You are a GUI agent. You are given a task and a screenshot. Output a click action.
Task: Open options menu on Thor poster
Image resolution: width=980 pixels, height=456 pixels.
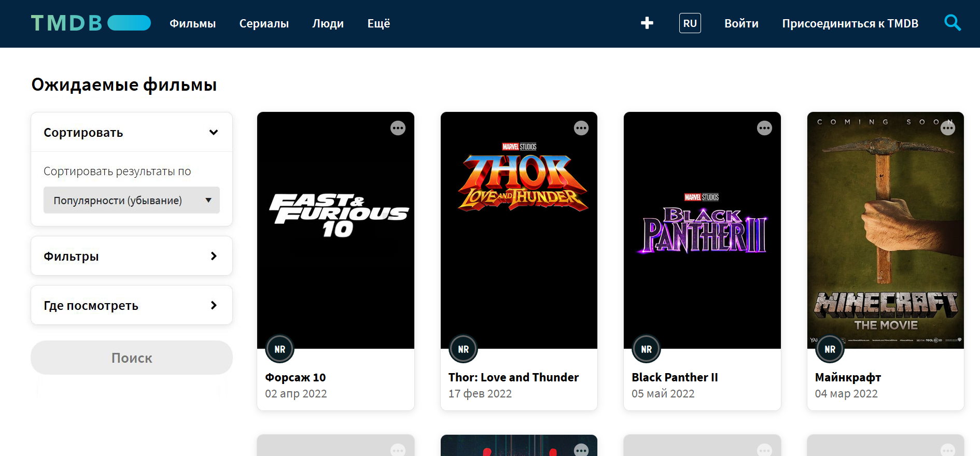click(581, 128)
